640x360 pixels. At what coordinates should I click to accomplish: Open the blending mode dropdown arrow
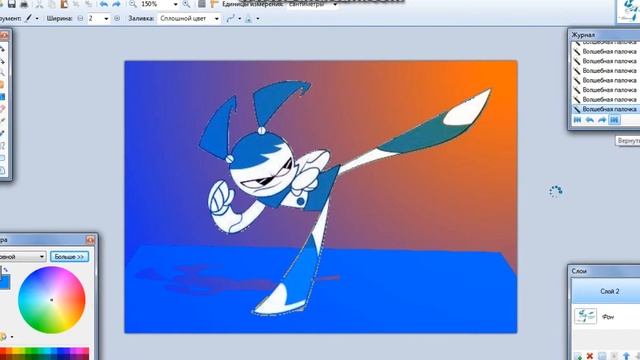click(x=258, y=18)
